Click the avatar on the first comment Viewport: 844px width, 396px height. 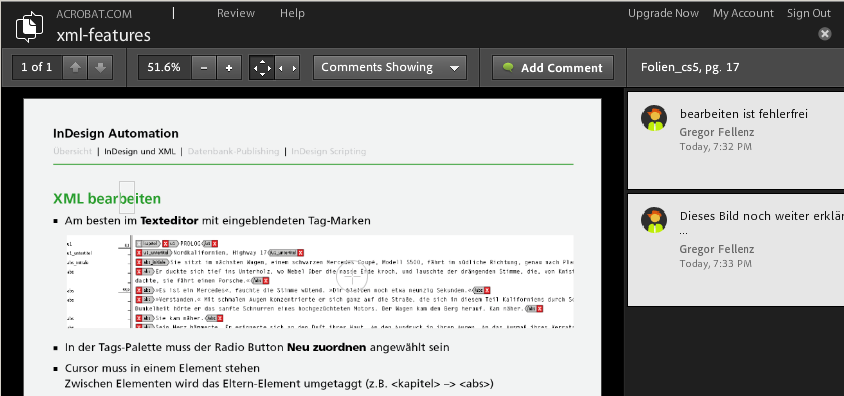pos(654,118)
